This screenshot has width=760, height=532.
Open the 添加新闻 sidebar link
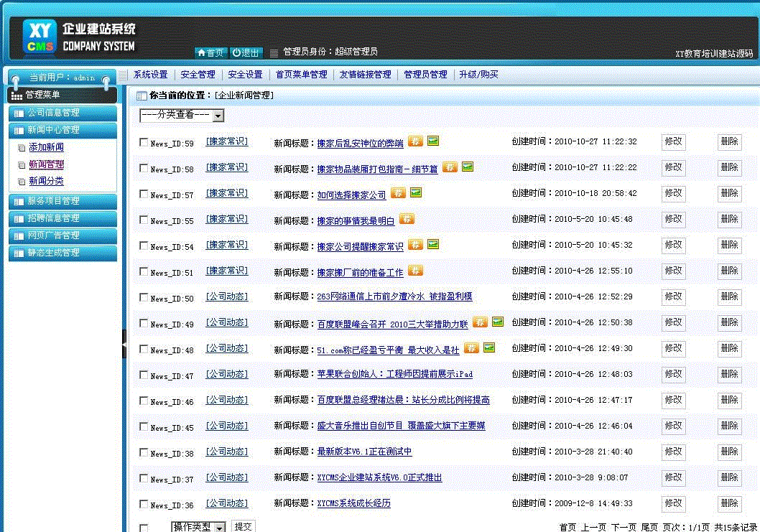(x=46, y=147)
